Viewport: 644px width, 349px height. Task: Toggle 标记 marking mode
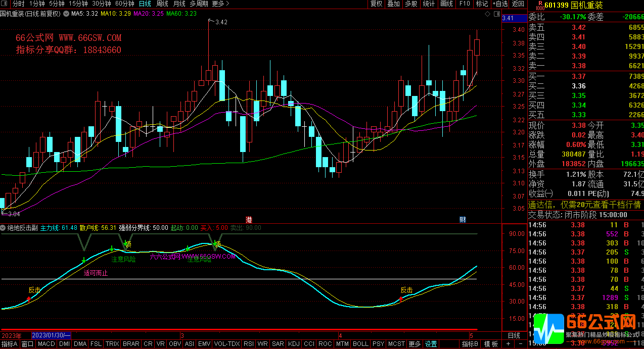click(481, 4)
